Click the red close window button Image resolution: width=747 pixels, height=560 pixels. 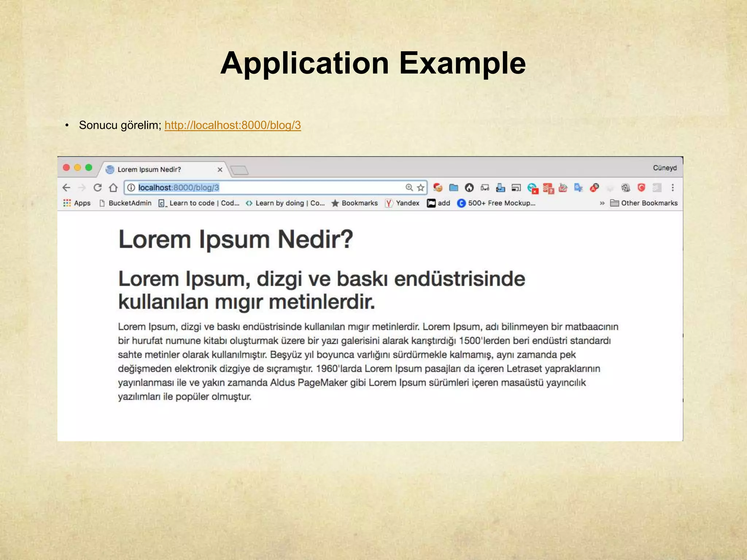pos(66,167)
